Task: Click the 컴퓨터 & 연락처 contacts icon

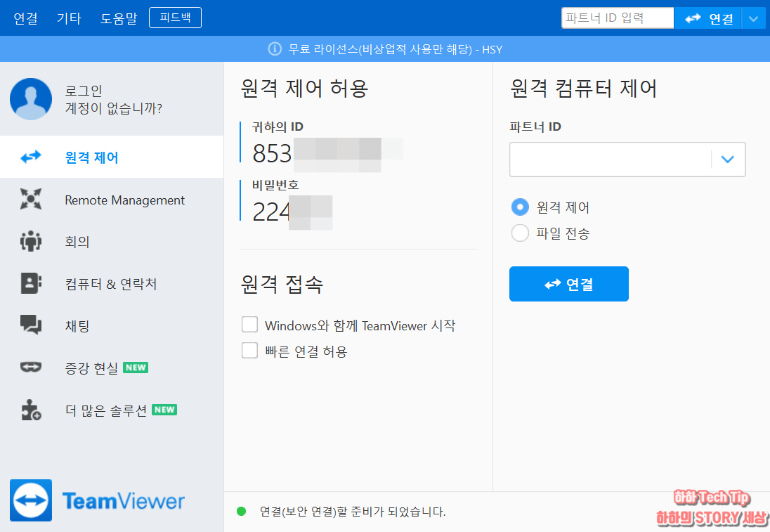Action: tap(31, 283)
